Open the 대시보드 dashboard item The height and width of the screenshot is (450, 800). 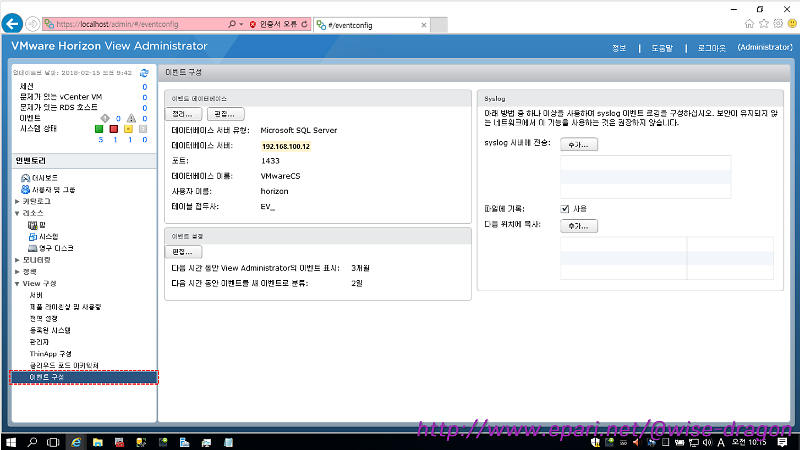[x=40, y=178]
